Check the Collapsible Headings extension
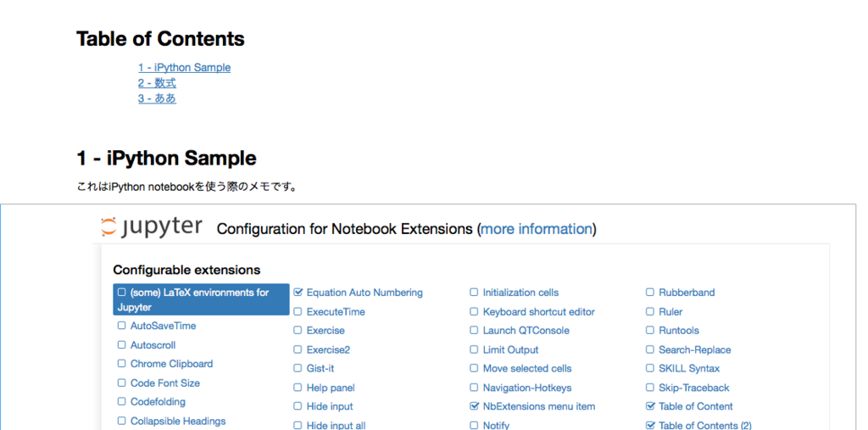 tap(121, 421)
